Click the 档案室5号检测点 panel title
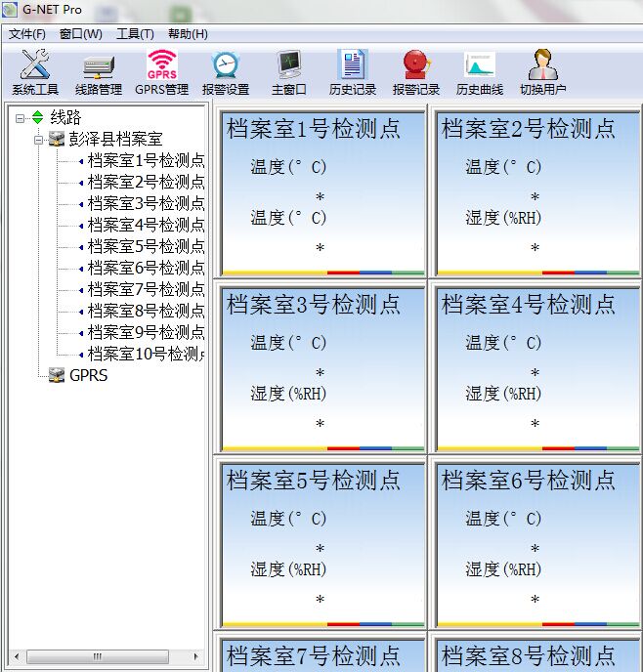The image size is (643, 672). tap(314, 481)
